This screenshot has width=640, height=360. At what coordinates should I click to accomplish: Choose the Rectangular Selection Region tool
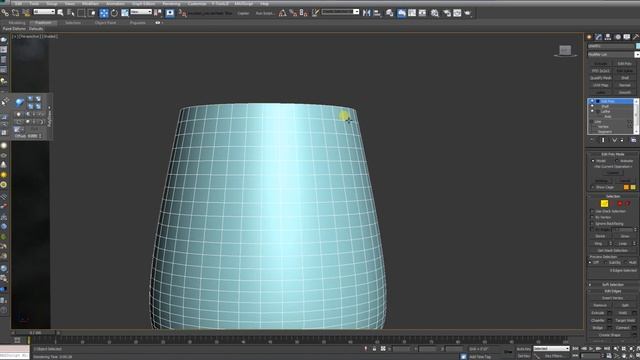coord(81,13)
